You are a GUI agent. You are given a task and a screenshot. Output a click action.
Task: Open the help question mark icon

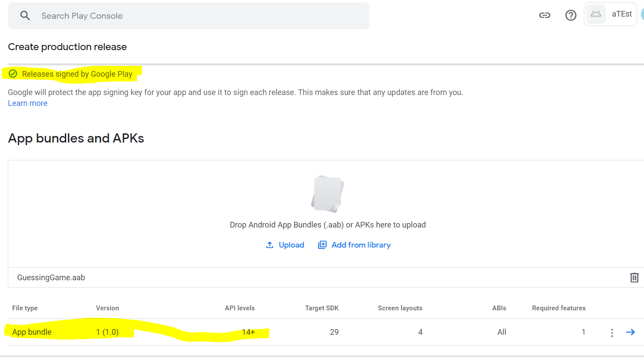tap(570, 15)
